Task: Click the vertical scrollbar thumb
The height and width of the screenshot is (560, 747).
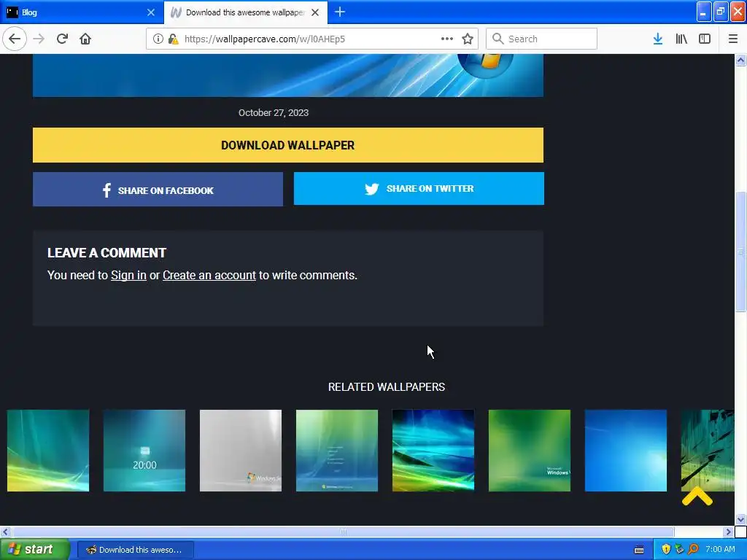Action: (740, 251)
